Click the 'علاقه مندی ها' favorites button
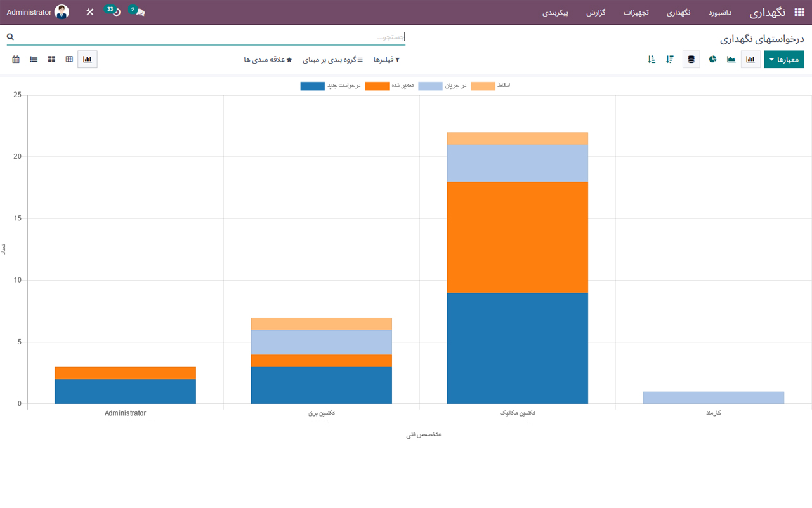The height and width of the screenshot is (508, 812). coord(268,60)
